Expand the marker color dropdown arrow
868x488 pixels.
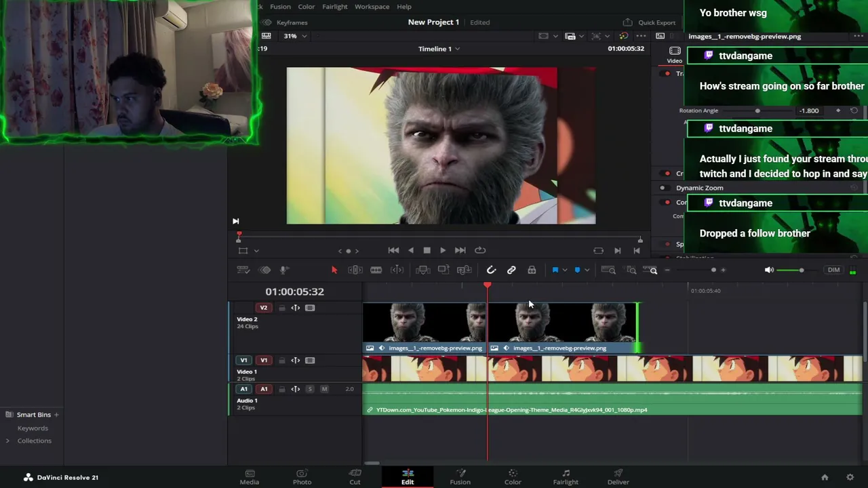click(x=587, y=270)
